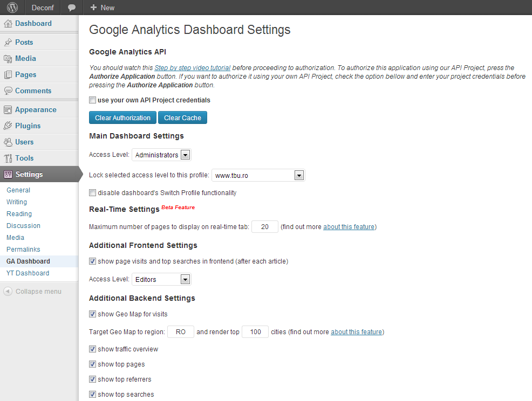
Task: Open the Step by step video tutorial link
Action: (193, 68)
